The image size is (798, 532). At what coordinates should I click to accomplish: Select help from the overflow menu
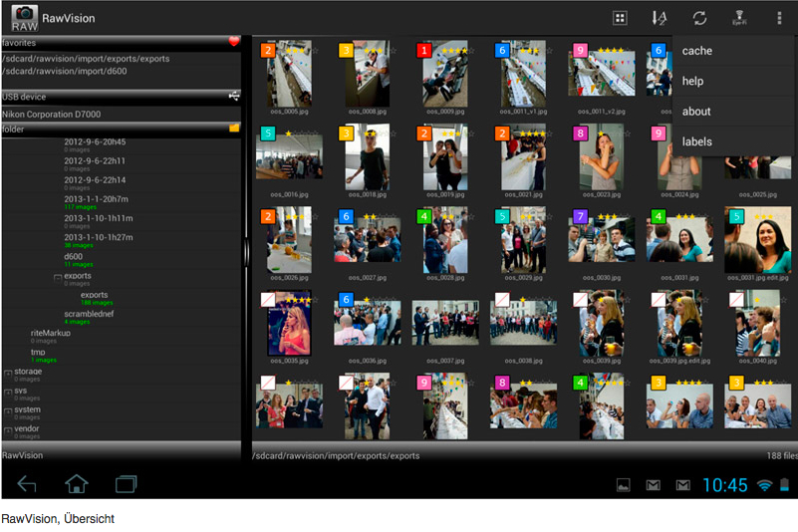coord(733,81)
